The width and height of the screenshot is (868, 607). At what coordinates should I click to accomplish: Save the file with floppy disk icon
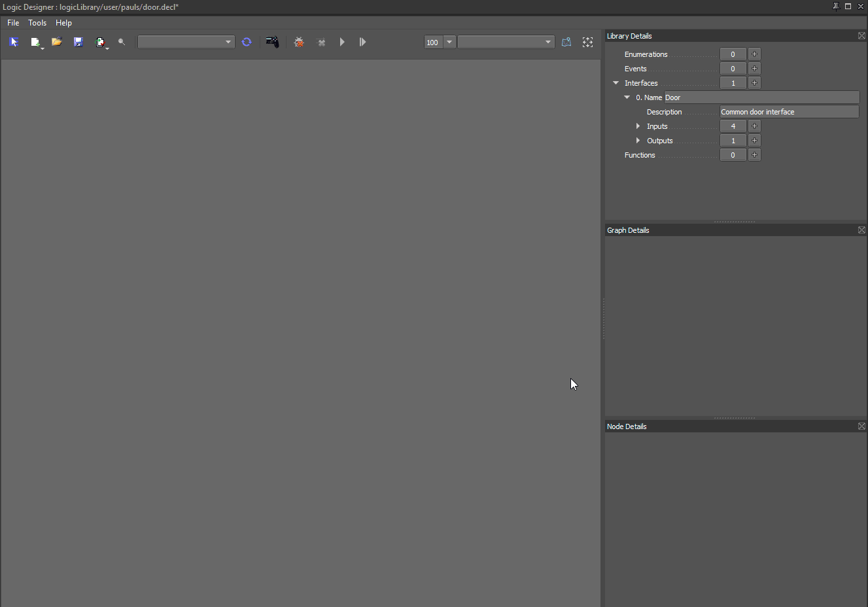pos(78,42)
